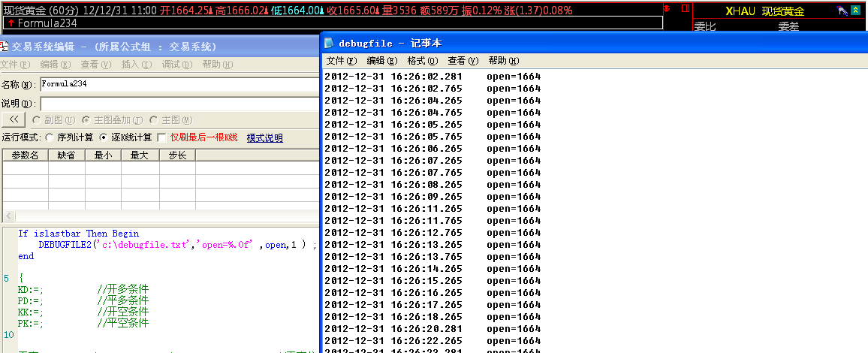Open the 文件 menu in Notepad
Image resolution: width=868 pixels, height=353 pixels.
click(x=341, y=61)
